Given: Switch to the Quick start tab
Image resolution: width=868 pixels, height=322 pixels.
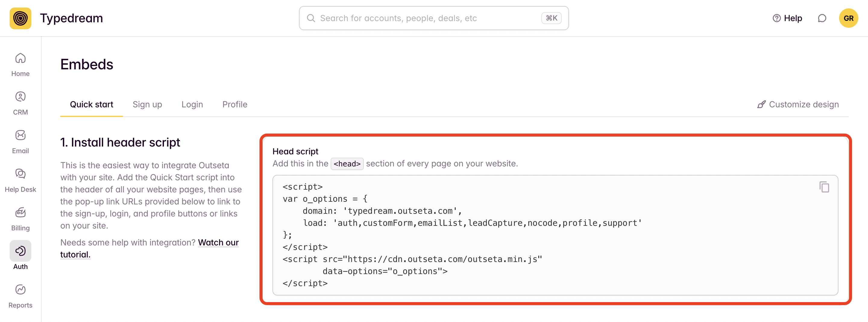Looking at the screenshot, I should [x=91, y=105].
